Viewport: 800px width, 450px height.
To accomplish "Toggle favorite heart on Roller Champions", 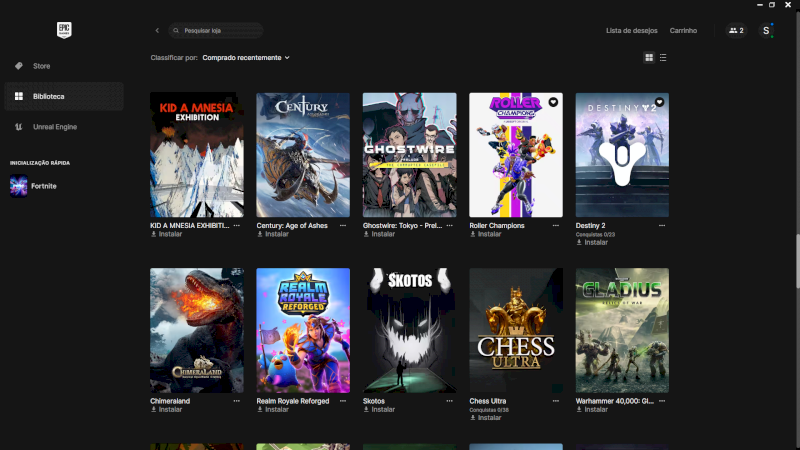I will click(553, 102).
